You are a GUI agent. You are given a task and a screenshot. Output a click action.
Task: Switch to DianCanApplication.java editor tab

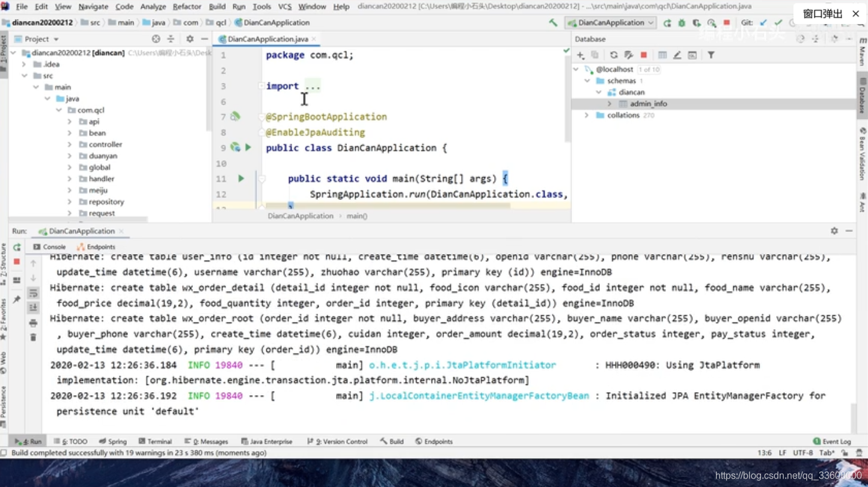coord(267,39)
